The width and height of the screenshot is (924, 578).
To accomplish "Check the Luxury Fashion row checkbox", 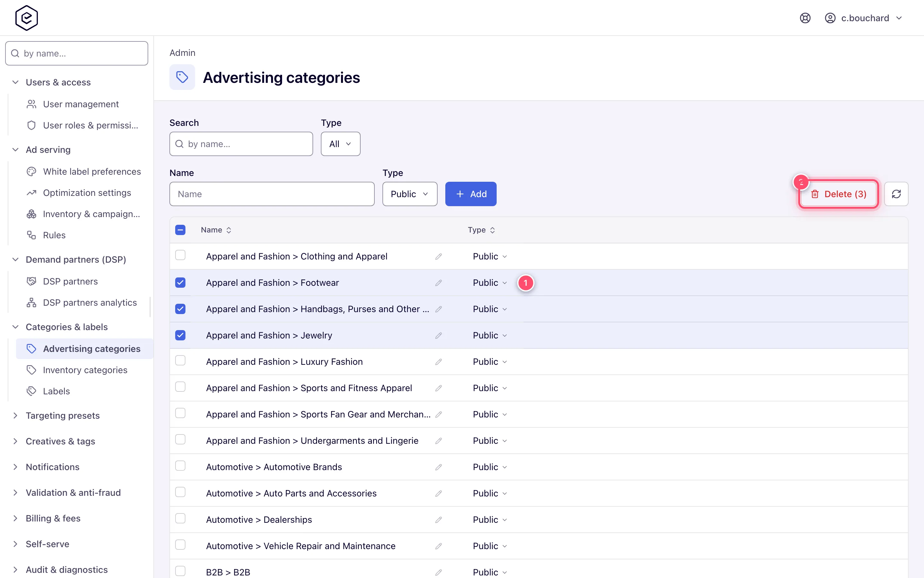I will (x=180, y=361).
